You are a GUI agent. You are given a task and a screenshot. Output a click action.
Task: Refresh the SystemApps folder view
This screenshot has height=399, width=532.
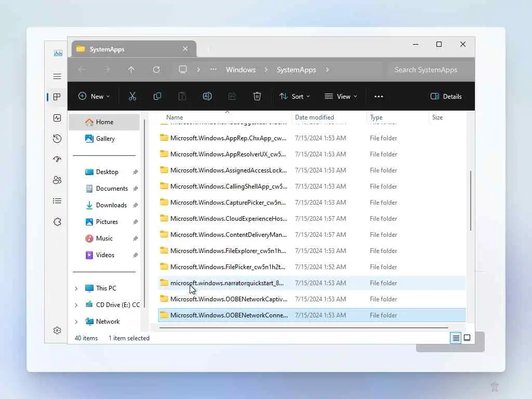(x=156, y=70)
